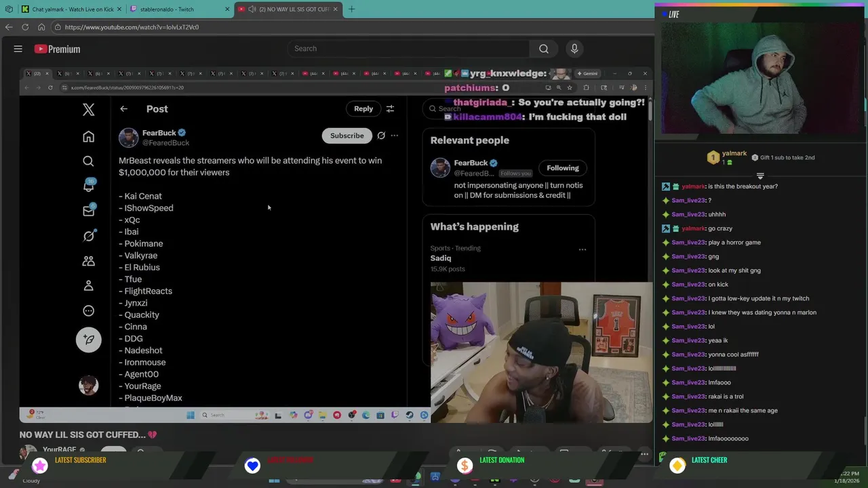Reload the YouTube page

[25, 27]
